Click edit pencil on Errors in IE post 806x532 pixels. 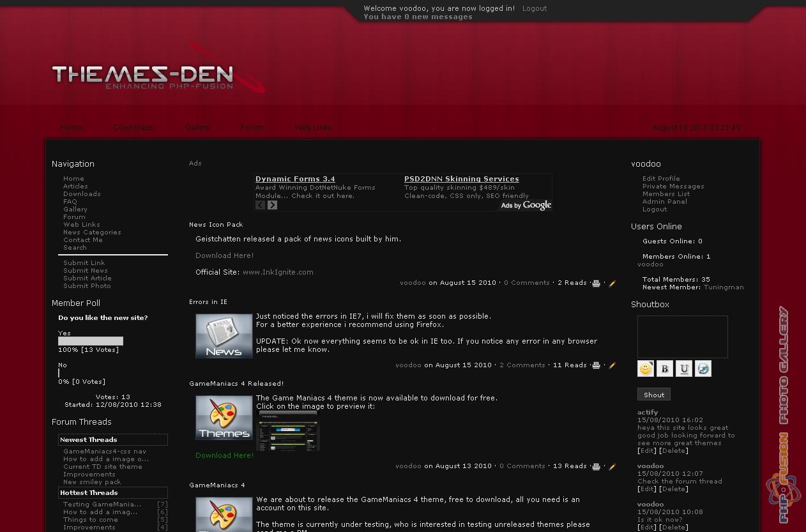(612, 366)
